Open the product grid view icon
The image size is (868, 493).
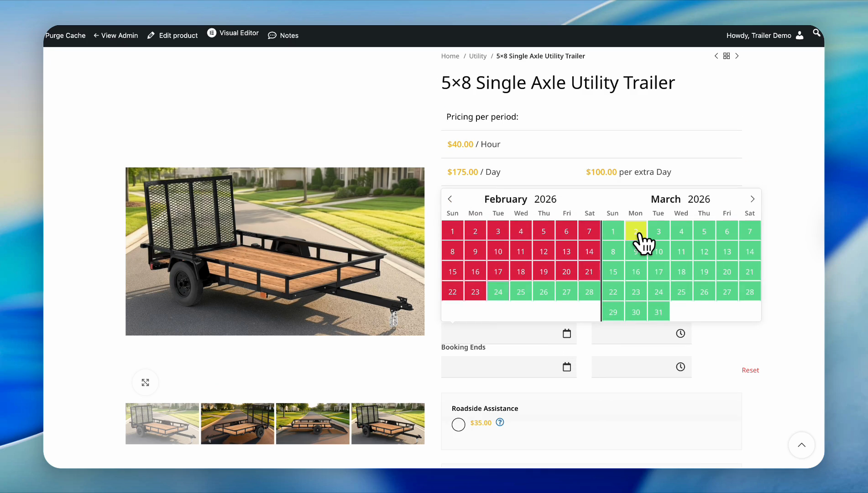pos(727,56)
